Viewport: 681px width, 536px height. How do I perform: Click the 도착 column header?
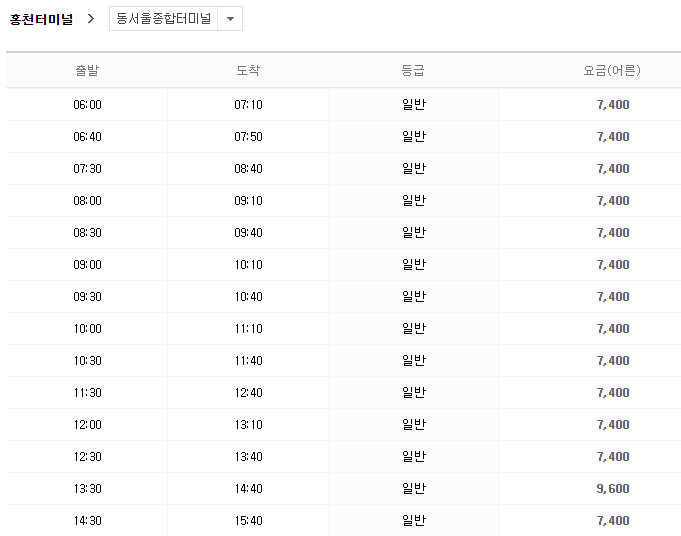click(248, 70)
